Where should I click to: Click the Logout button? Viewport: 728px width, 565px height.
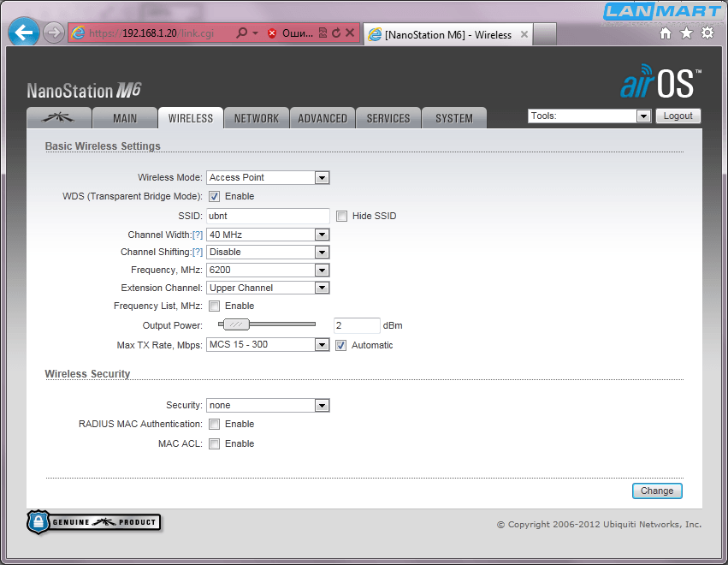point(678,116)
